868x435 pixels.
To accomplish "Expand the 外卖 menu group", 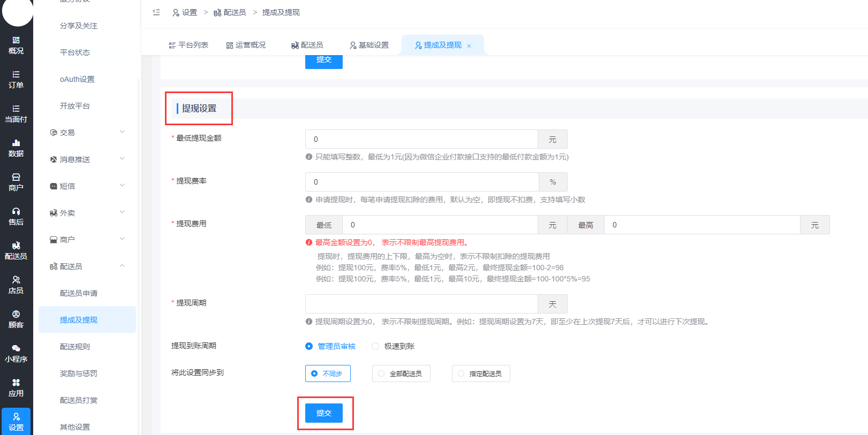I will tap(87, 213).
